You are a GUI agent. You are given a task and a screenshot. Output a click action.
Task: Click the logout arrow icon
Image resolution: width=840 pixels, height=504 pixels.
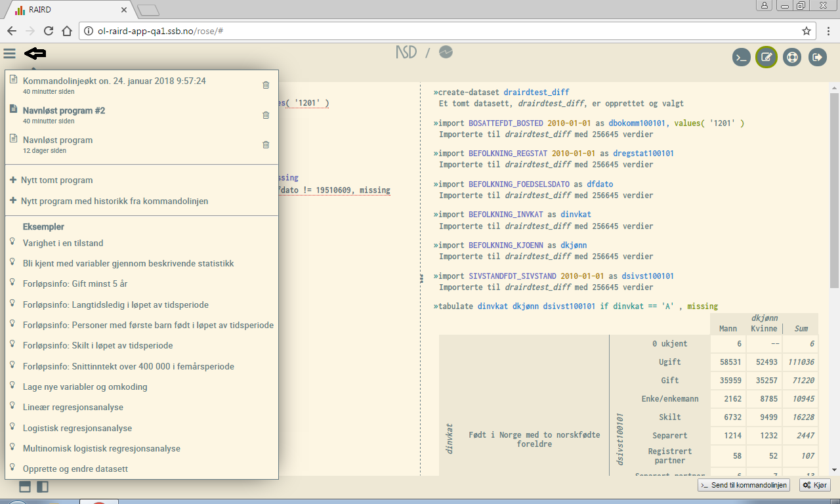tap(817, 57)
